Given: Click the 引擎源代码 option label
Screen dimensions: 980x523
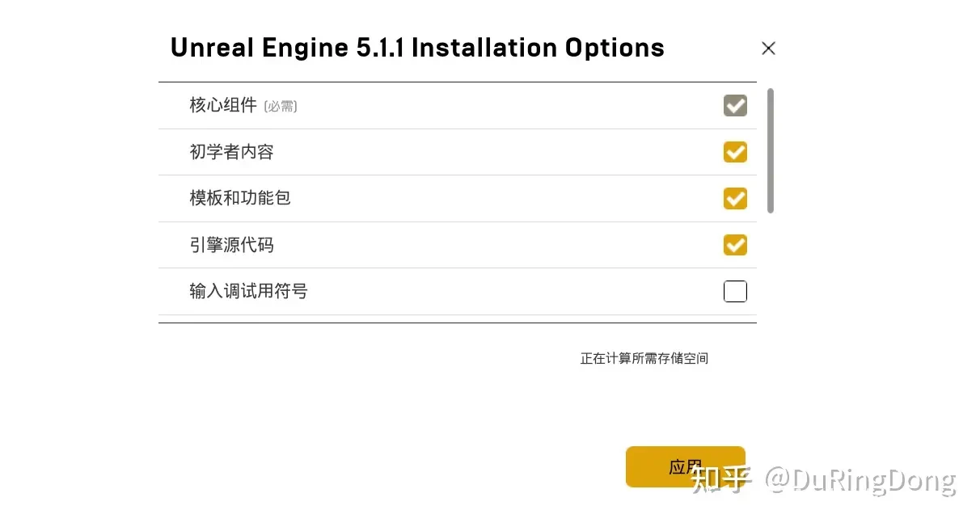Looking at the screenshot, I should click(x=231, y=244).
